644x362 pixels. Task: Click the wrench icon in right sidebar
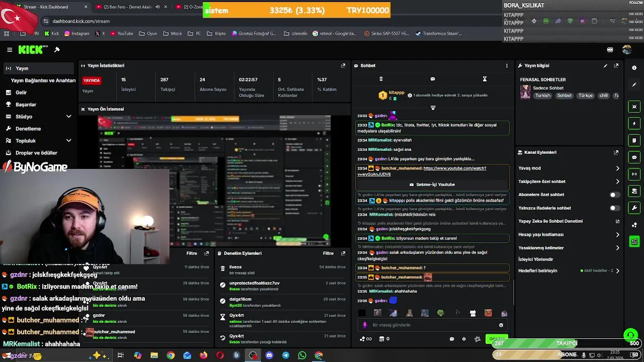coord(634,208)
